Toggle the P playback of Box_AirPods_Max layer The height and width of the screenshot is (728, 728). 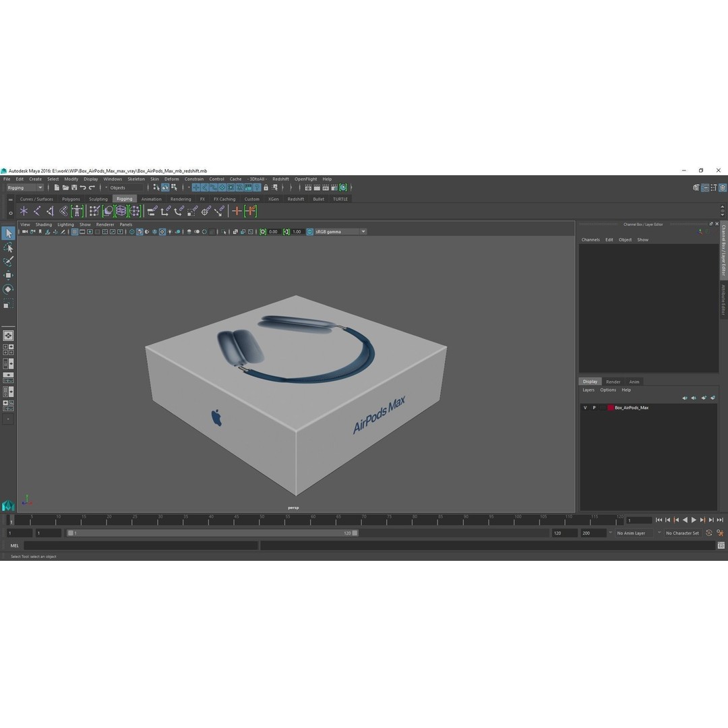(x=594, y=408)
